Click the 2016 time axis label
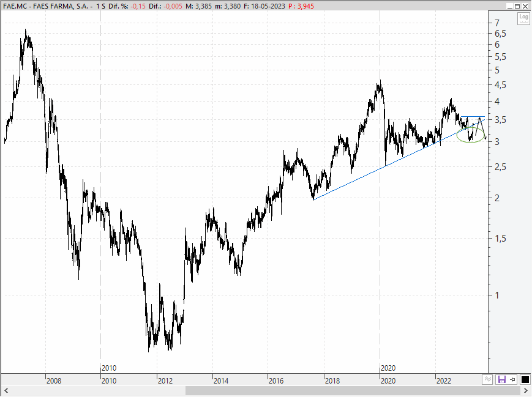The width and height of the screenshot is (532, 397). click(276, 380)
